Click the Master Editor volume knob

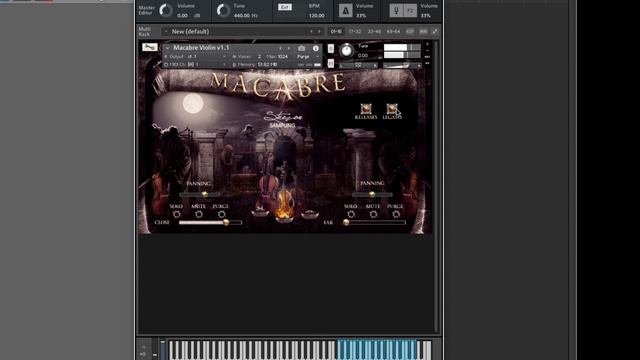tap(165, 10)
